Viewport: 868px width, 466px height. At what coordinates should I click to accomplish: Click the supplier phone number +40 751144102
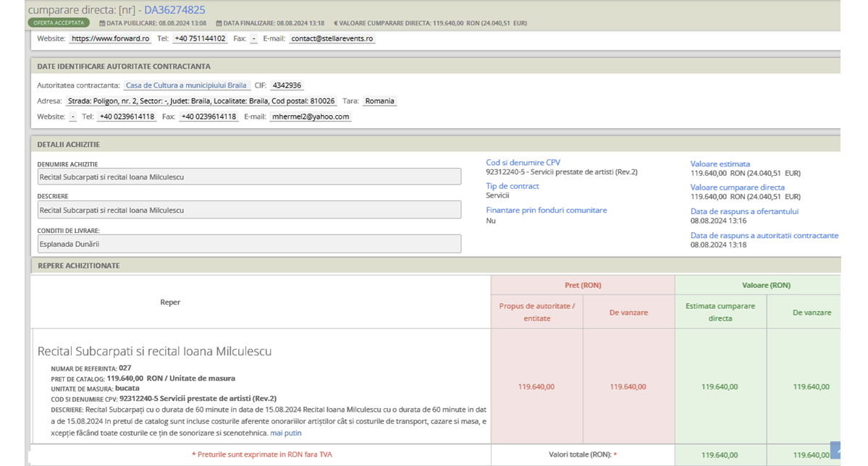(x=199, y=38)
